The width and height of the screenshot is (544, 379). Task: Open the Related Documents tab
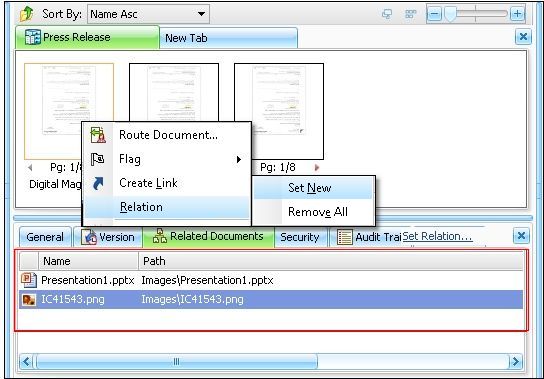pyautogui.click(x=209, y=236)
